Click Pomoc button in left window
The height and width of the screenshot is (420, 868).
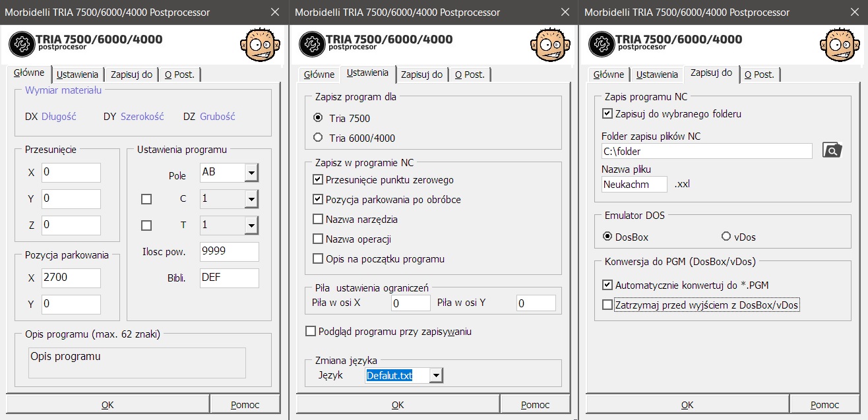coord(245,405)
